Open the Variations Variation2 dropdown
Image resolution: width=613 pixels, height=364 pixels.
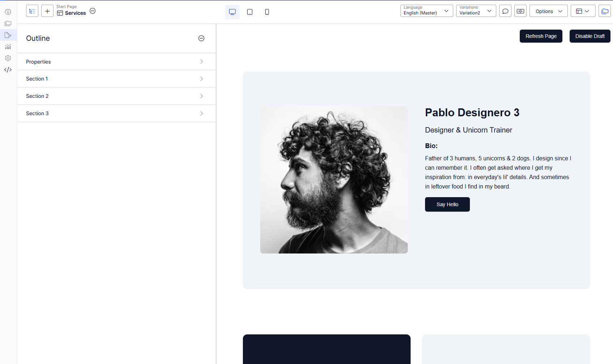coord(476,11)
